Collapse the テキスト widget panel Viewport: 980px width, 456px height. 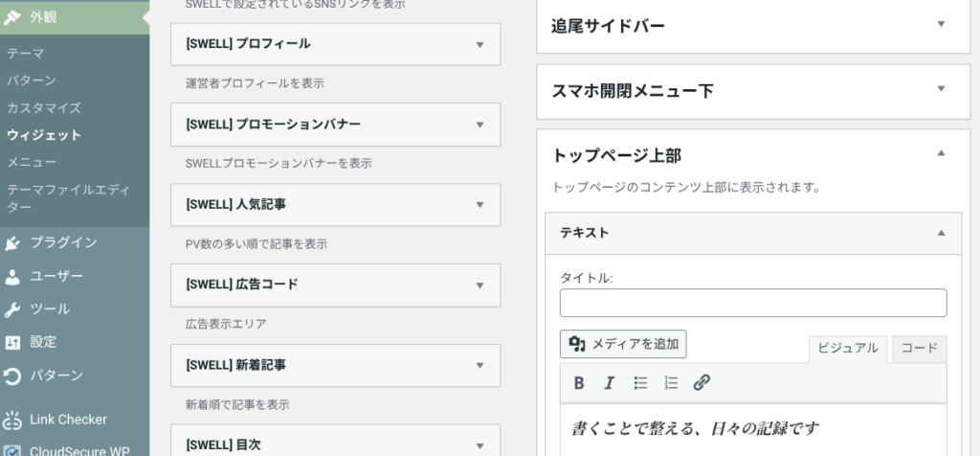941,232
